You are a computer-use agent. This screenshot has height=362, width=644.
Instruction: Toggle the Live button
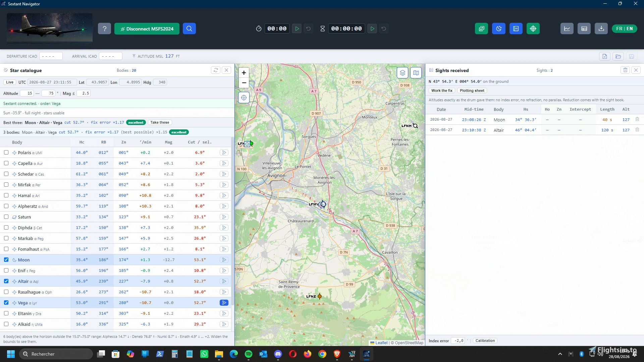10,82
